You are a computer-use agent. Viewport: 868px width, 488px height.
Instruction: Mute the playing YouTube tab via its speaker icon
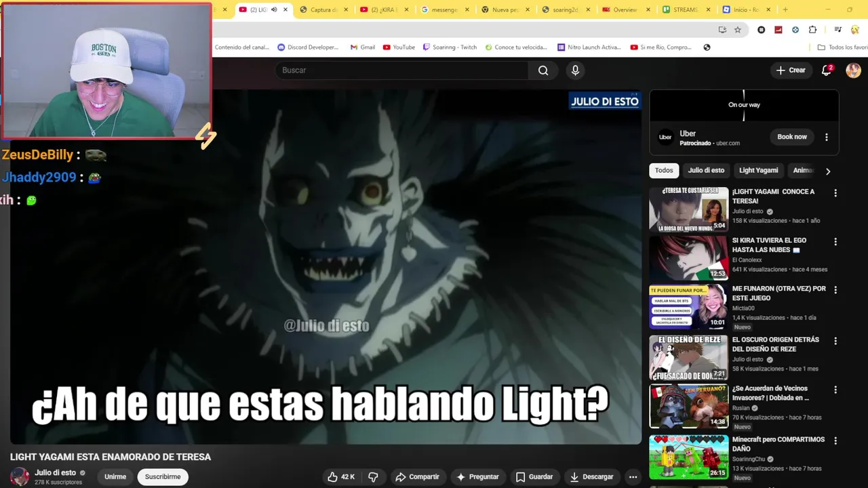pyautogui.click(x=274, y=9)
